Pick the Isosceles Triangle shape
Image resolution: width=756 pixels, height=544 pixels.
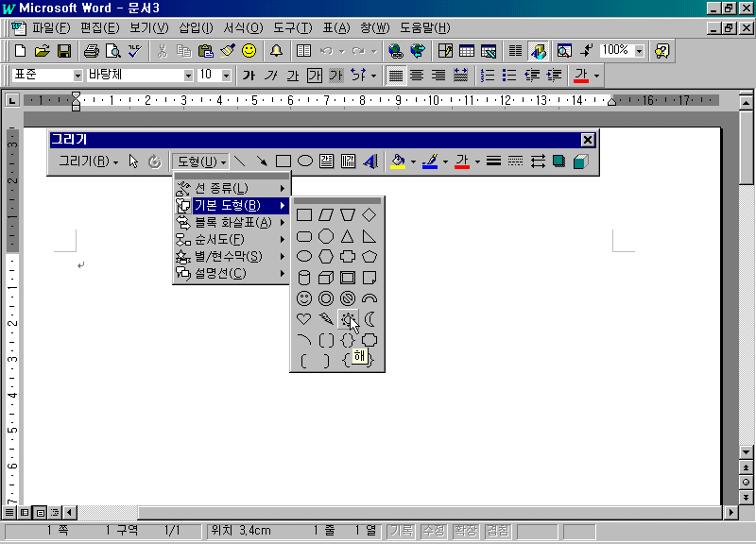(x=348, y=236)
